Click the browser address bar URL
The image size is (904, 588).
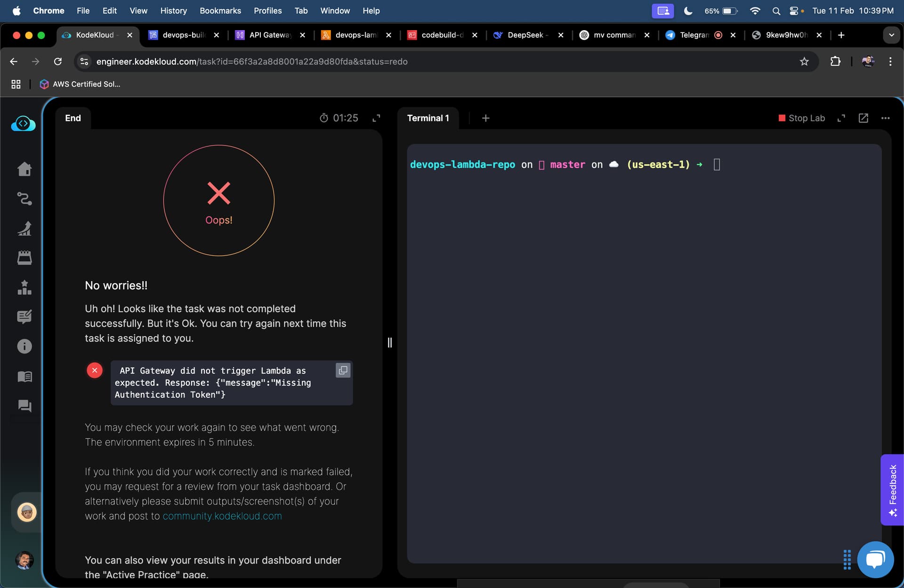[252, 62]
